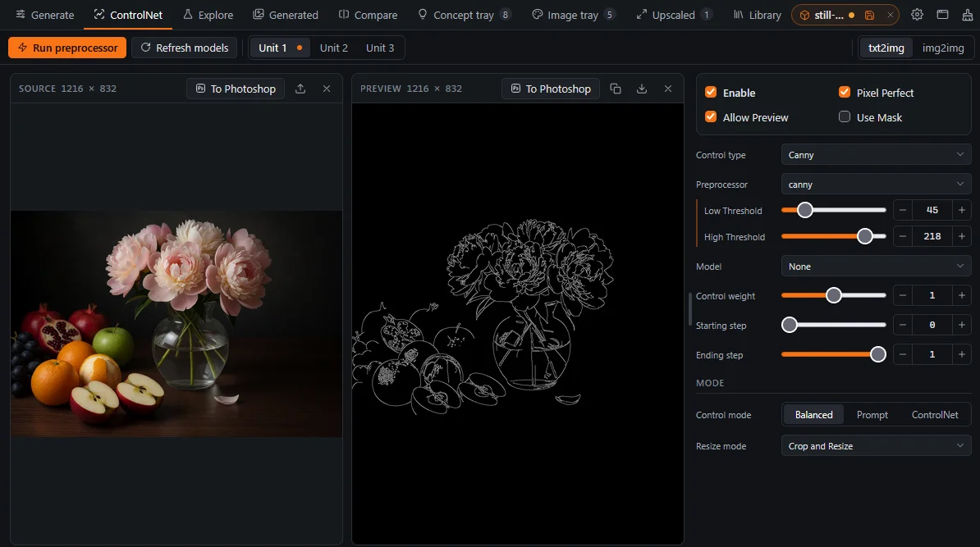Click the window layout icon beside the gear
This screenshot has height=547, width=980.
click(942, 15)
